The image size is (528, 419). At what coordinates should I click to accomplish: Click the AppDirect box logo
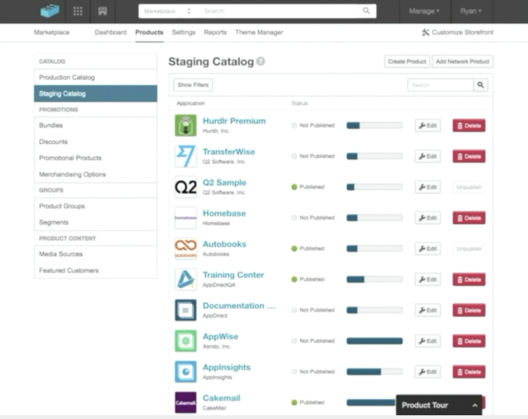50,11
